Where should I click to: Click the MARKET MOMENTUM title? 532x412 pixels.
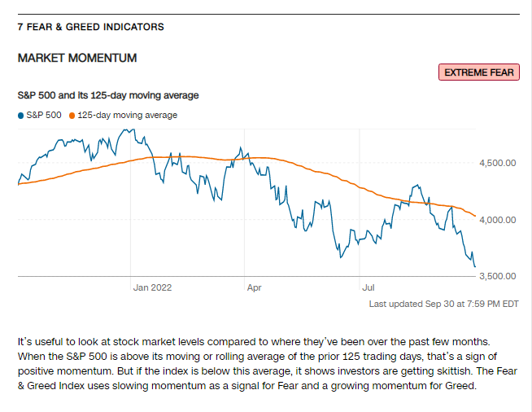click(77, 59)
